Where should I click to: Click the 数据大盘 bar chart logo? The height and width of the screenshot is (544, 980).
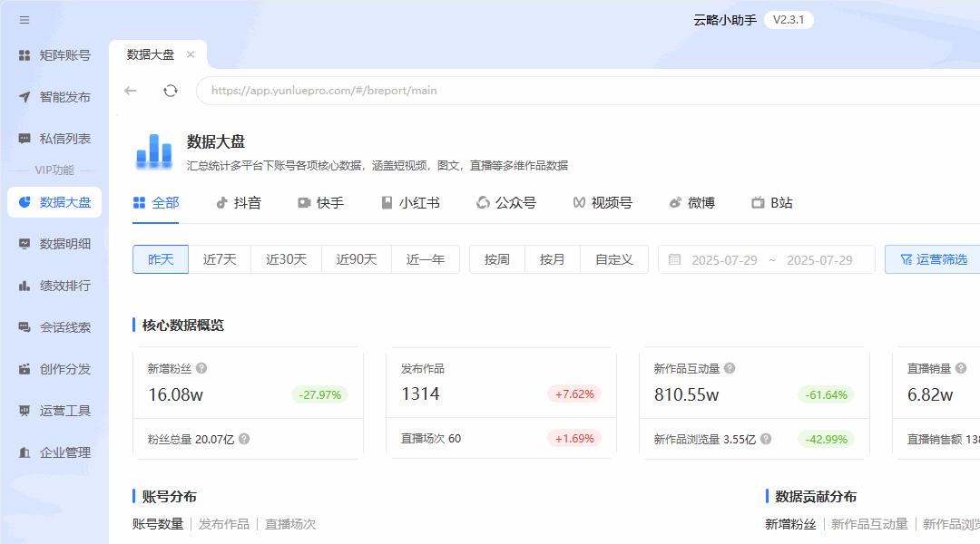[x=153, y=151]
